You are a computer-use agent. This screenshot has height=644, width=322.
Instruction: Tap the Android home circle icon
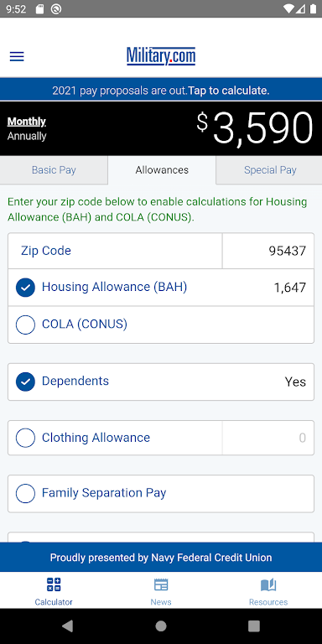coord(161,626)
